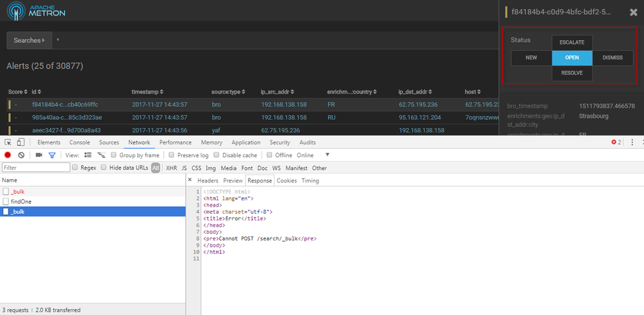
Task: Switch to the Console tab in DevTools
Action: click(x=79, y=142)
